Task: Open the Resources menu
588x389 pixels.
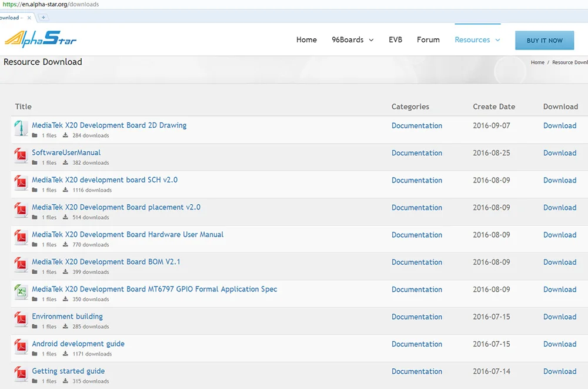Action: (x=472, y=40)
